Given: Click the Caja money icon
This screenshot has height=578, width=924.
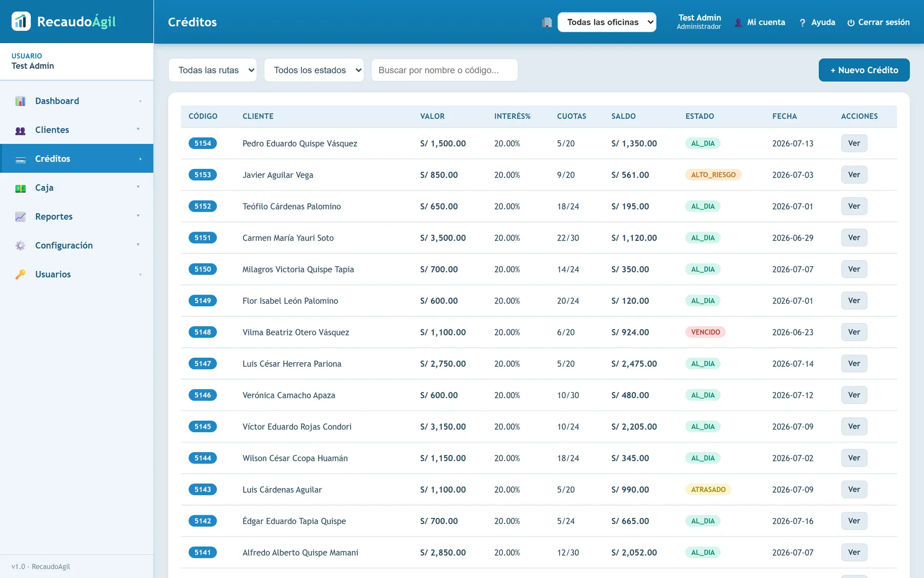Looking at the screenshot, I should coord(21,188).
